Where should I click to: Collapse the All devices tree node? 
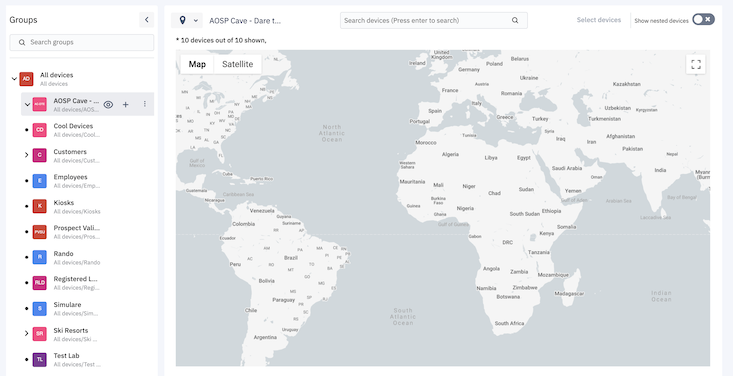click(14, 79)
